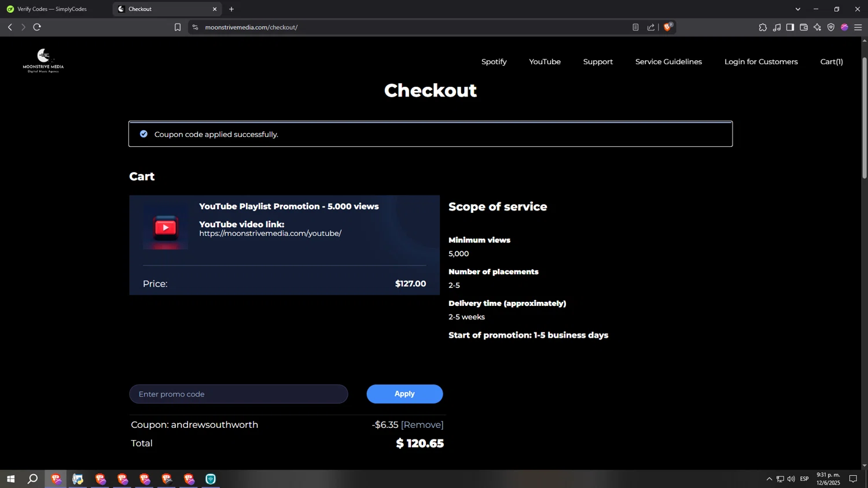Click YouTube Playlist Promotion product title
The height and width of the screenshot is (488, 868).
pyautogui.click(x=289, y=206)
